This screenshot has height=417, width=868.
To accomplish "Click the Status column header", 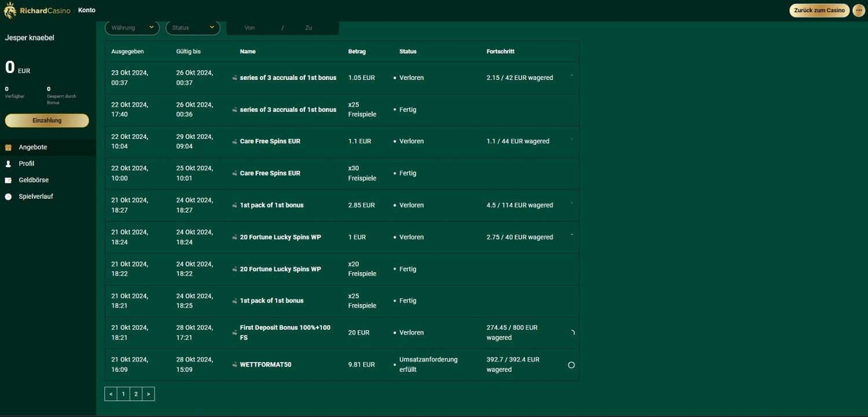I will pos(408,52).
